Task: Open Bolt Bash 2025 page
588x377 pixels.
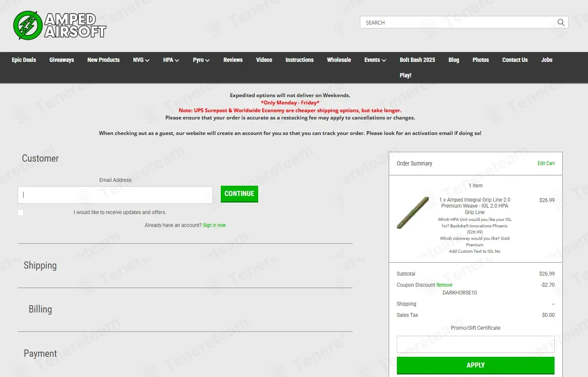Action: click(x=417, y=60)
